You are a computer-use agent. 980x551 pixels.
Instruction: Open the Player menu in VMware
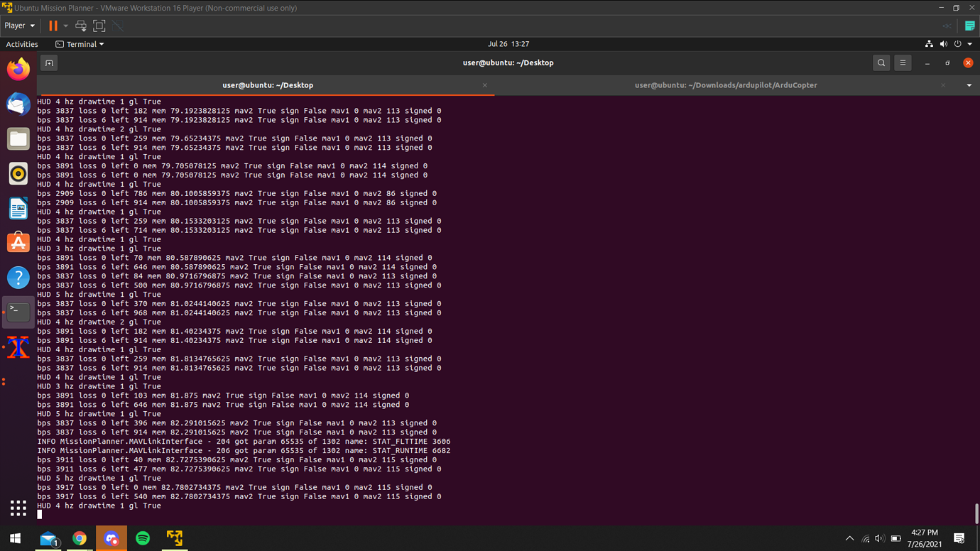(19, 26)
